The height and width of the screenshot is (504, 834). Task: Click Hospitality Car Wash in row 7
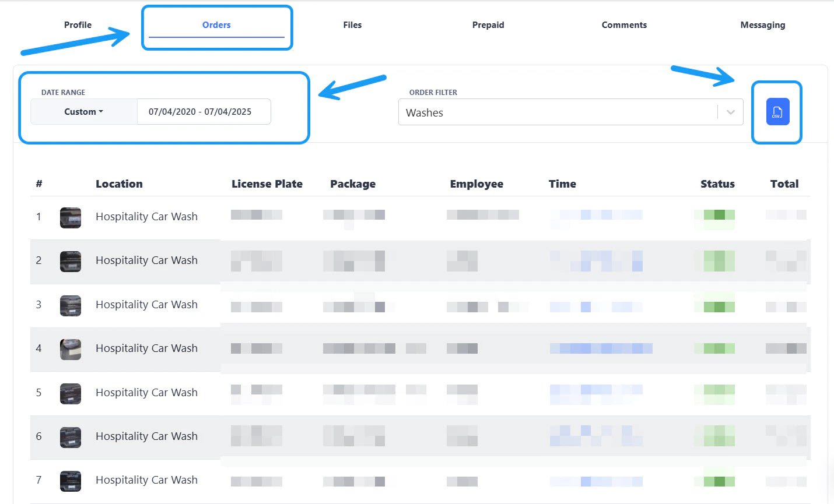pos(146,480)
